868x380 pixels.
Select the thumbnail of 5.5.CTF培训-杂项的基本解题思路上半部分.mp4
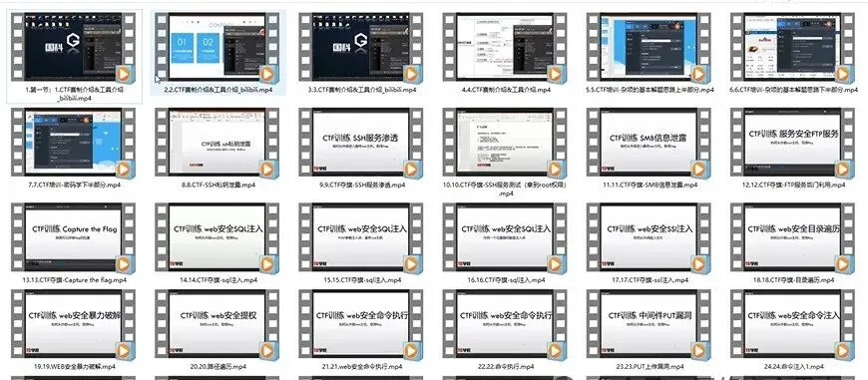coord(649,48)
